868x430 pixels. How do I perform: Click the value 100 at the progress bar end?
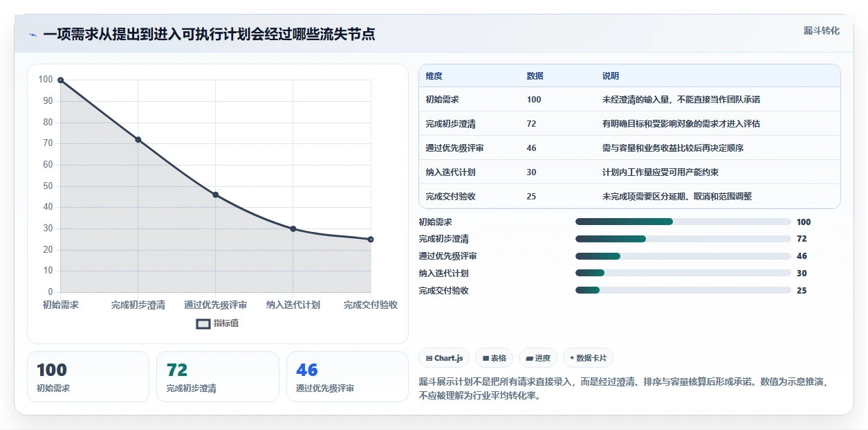click(x=804, y=222)
